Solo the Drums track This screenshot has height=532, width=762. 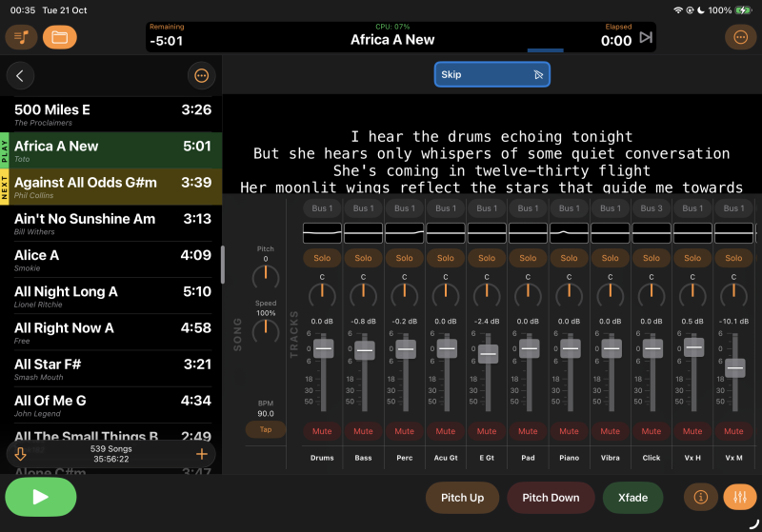click(322, 258)
